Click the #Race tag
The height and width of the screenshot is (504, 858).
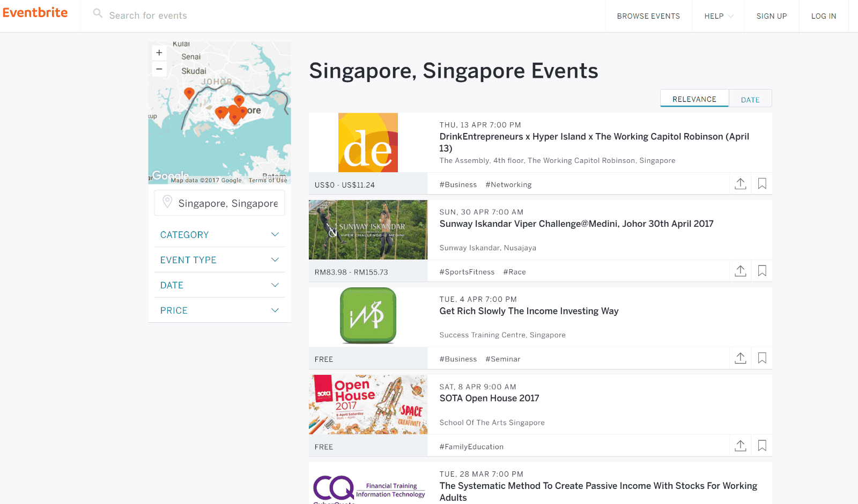515,272
